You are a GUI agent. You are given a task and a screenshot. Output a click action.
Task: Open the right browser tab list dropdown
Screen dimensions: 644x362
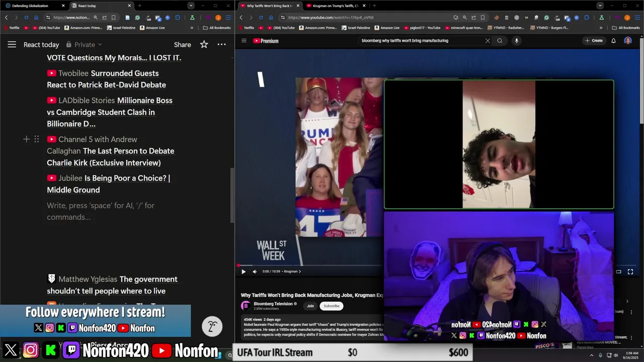pos(600,6)
